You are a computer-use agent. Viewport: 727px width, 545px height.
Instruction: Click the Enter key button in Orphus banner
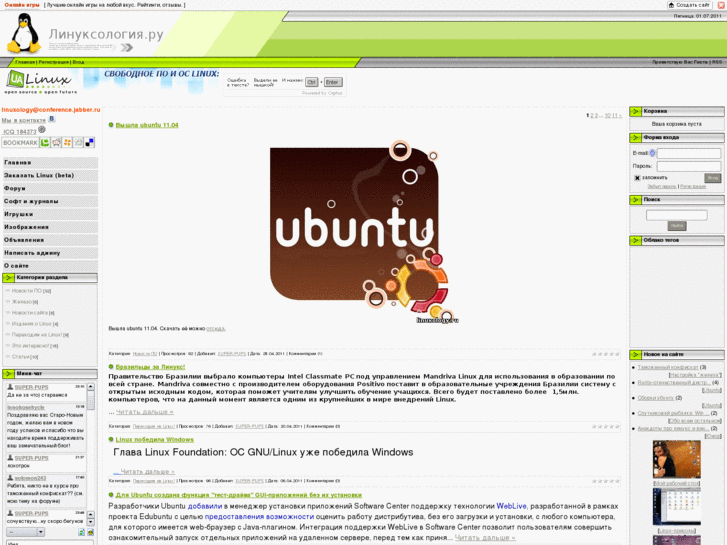(x=333, y=82)
